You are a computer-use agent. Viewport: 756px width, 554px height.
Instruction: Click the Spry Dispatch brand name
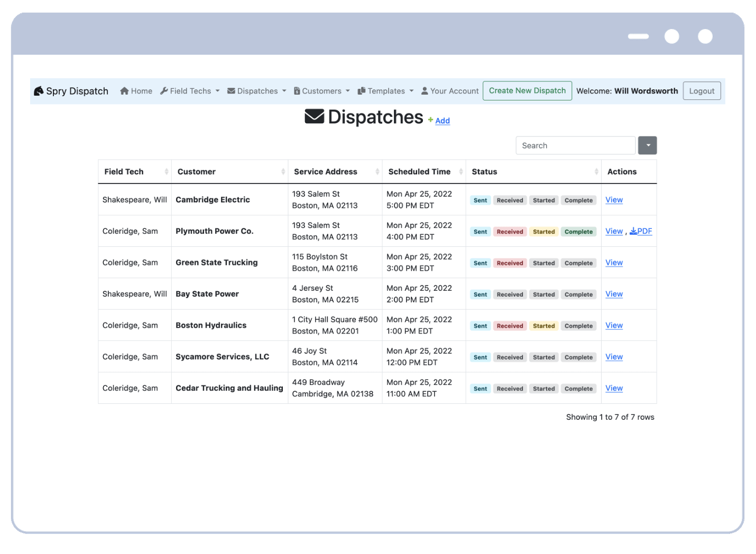(x=77, y=91)
